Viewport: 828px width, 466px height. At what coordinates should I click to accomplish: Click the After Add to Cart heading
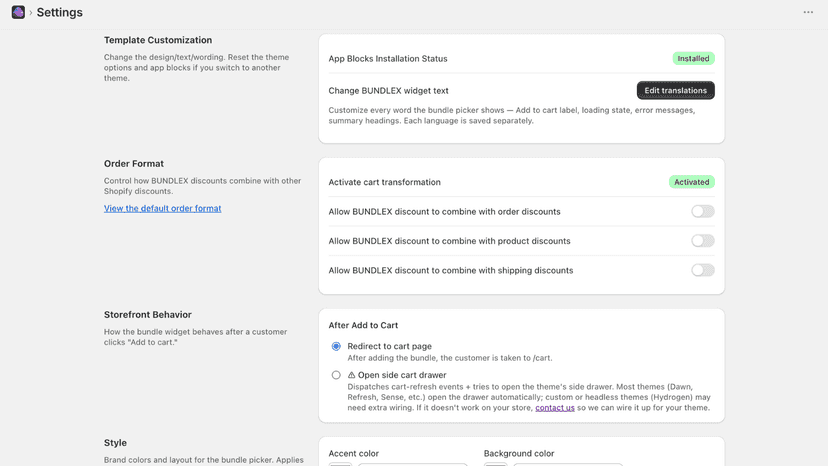[x=363, y=325]
